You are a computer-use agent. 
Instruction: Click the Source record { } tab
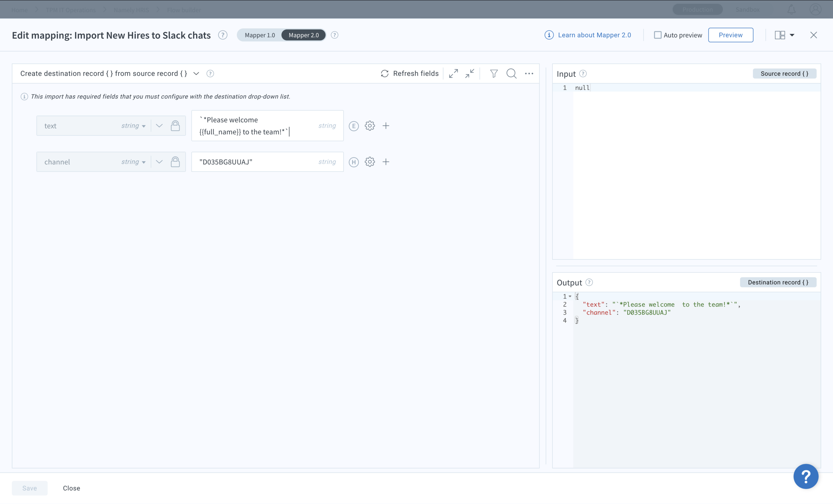click(784, 74)
